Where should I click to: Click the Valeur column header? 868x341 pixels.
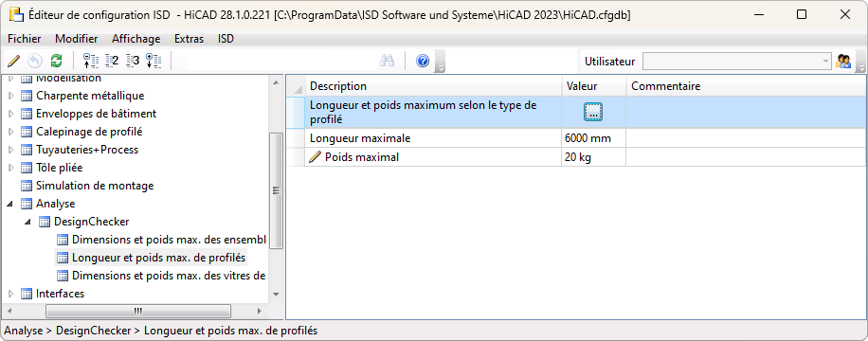tap(593, 86)
